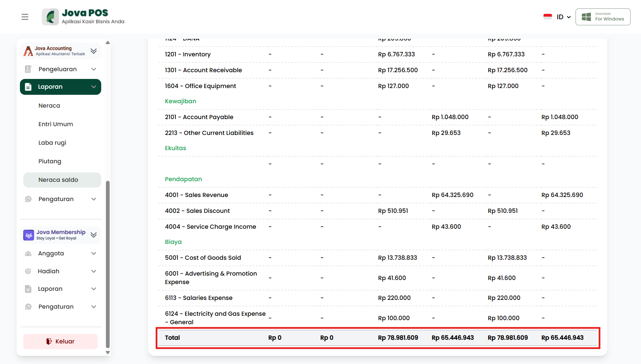Click the Indonesian flag icon
Screen dimensions: 641x364
548,17
